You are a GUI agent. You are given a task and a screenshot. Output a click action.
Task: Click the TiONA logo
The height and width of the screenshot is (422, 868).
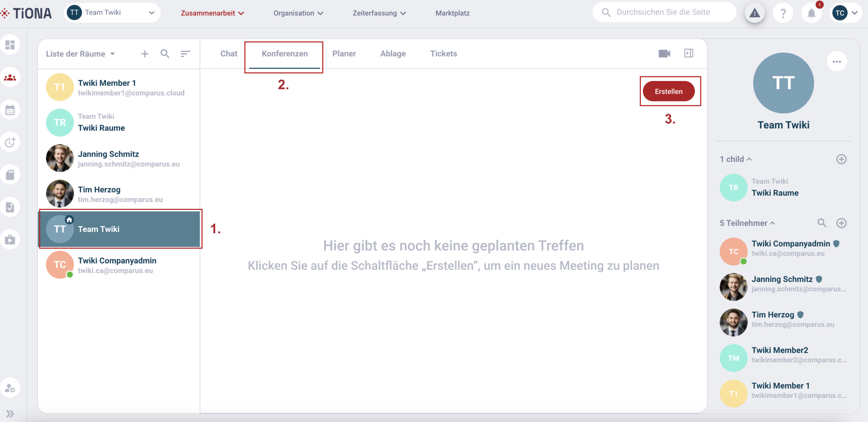(26, 13)
